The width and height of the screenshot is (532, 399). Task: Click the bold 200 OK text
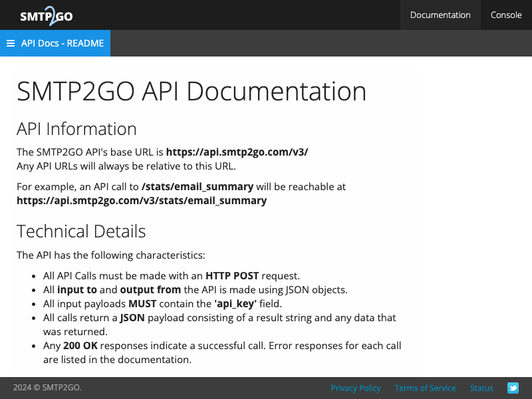coord(80,346)
